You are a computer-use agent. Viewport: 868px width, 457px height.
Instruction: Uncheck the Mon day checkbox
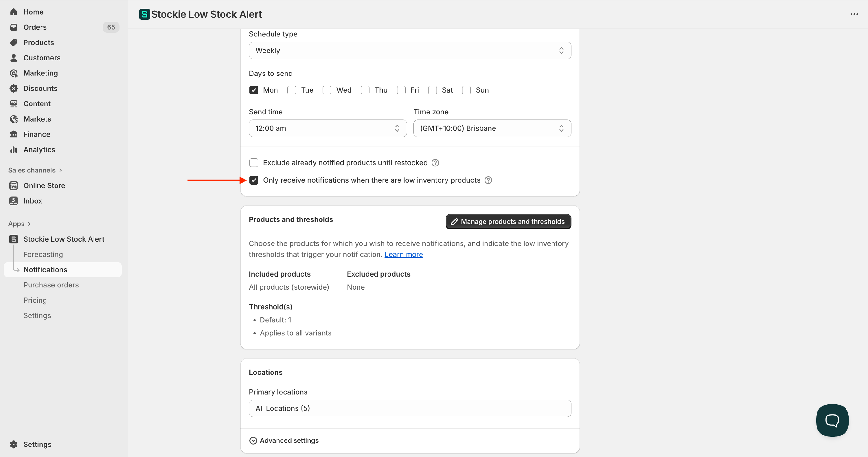[x=254, y=90]
